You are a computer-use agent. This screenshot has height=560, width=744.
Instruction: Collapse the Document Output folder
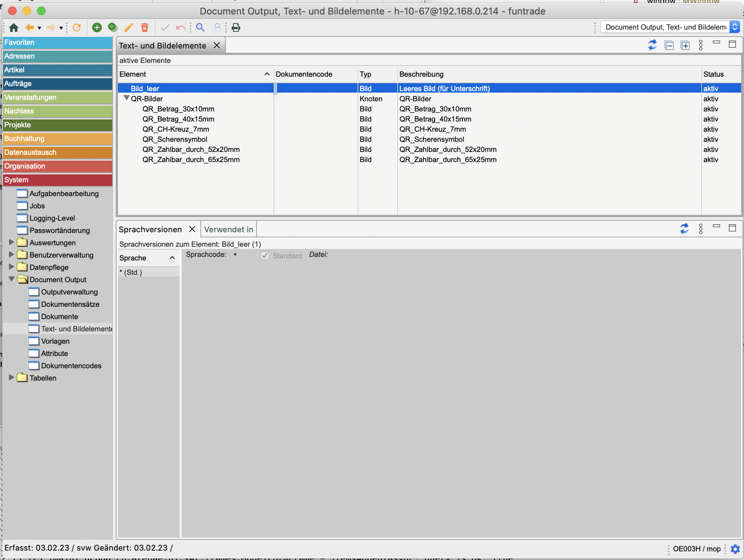[11, 279]
